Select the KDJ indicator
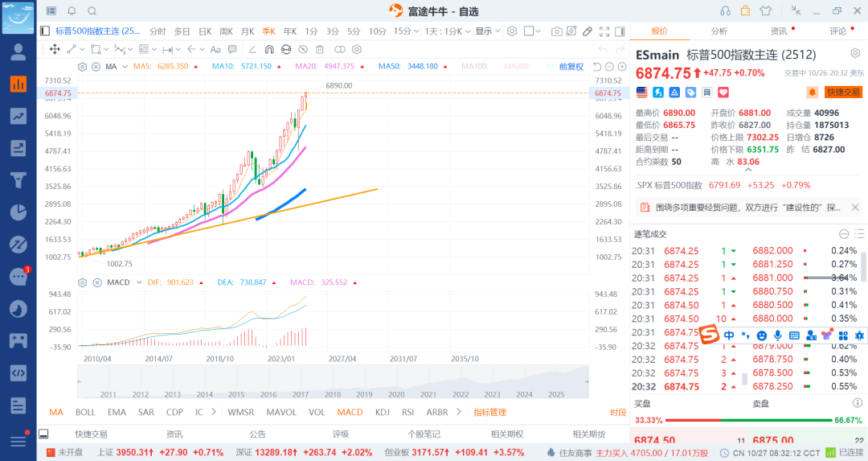The width and height of the screenshot is (868, 461). [382, 412]
